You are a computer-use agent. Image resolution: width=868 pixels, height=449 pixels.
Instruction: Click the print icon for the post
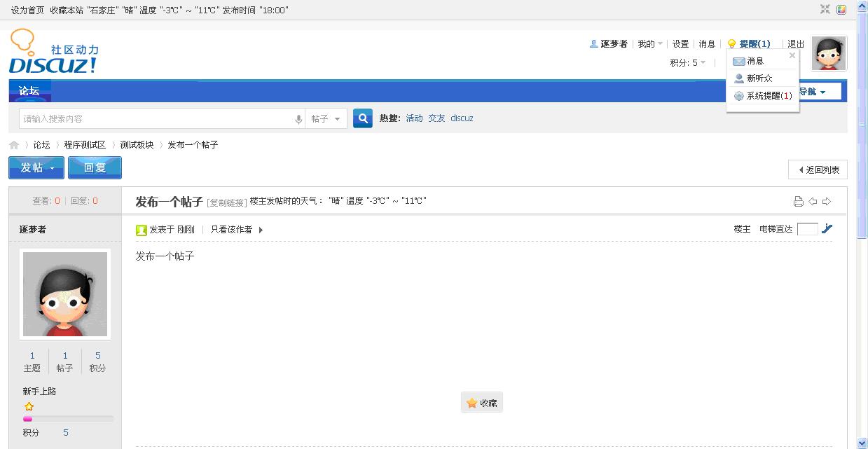pyautogui.click(x=798, y=202)
